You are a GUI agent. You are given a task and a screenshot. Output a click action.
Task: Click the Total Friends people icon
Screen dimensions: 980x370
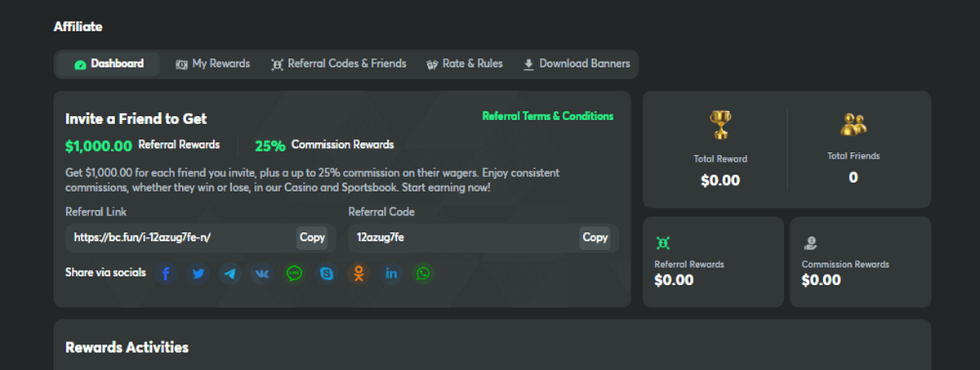click(853, 124)
